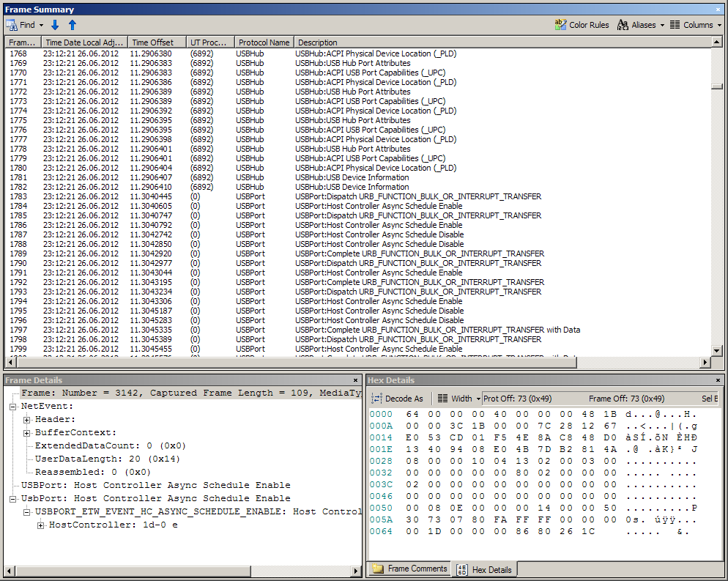Jump to previous match with up arrow
Image resolution: width=728 pixels, height=581 pixels.
click(72, 25)
